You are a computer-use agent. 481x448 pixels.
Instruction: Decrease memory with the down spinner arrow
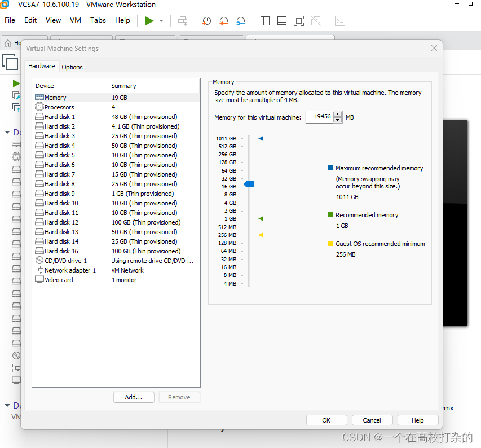pyautogui.click(x=337, y=120)
